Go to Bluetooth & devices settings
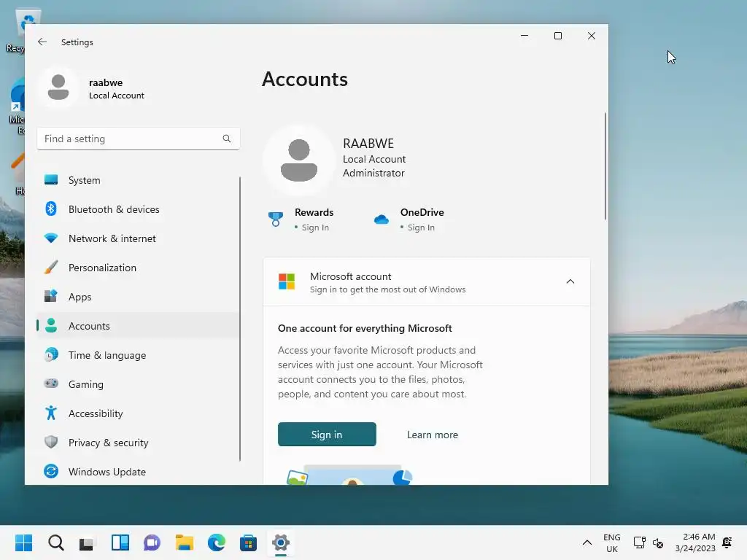Viewport: 747px width, 560px height. (138, 209)
